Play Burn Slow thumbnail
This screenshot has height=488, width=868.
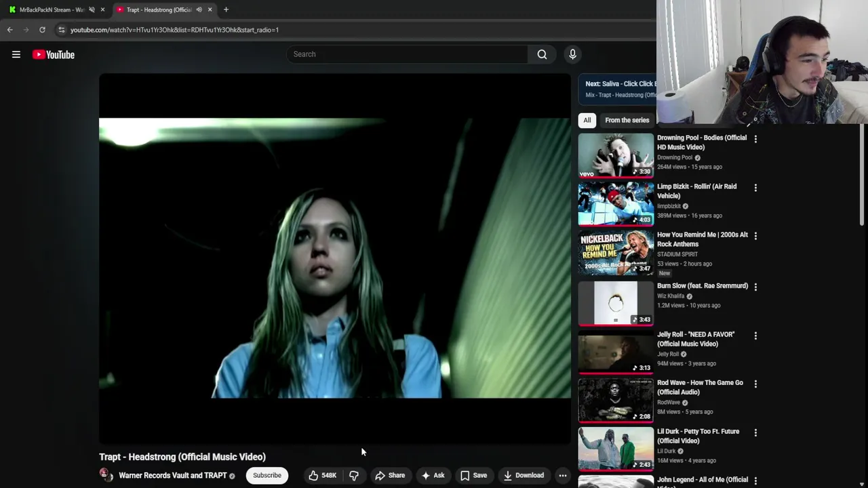pos(616,303)
